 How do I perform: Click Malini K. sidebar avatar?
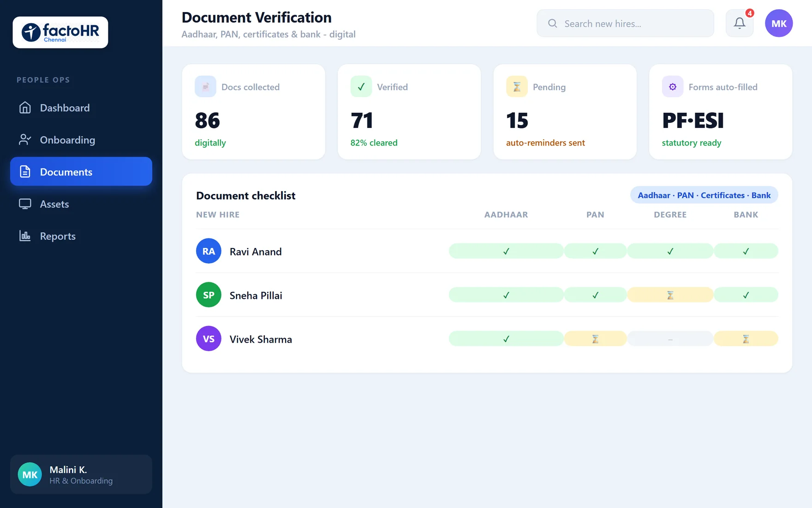point(30,474)
